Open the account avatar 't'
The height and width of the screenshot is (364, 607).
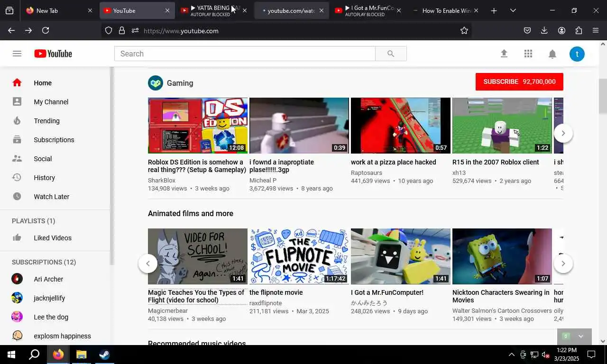[577, 54]
